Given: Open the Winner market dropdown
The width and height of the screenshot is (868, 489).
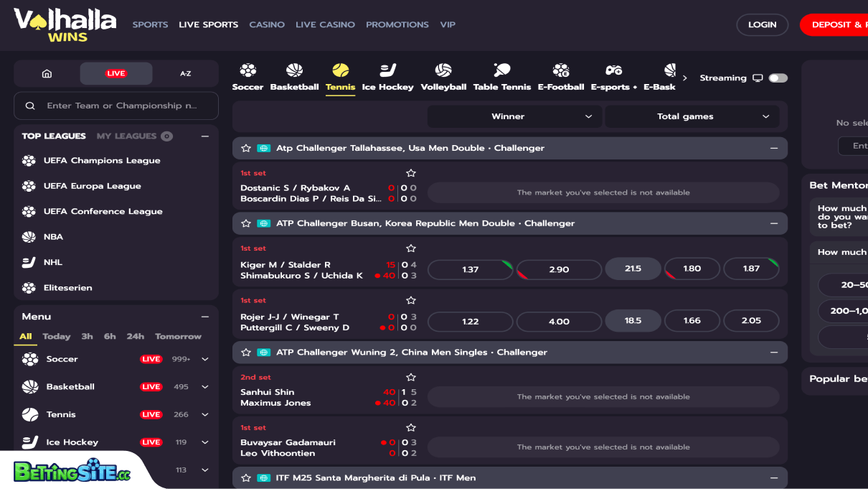Looking at the screenshot, I should coord(514,116).
